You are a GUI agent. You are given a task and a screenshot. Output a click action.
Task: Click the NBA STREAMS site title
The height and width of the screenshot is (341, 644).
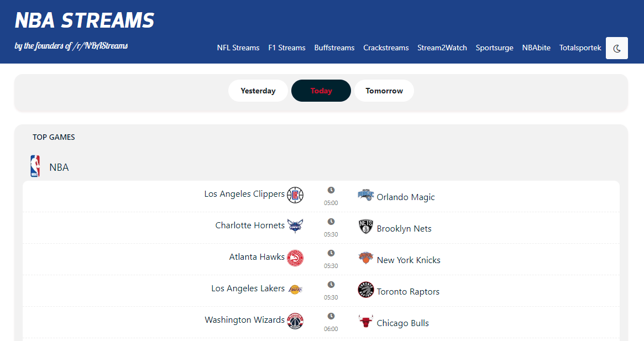85,20
